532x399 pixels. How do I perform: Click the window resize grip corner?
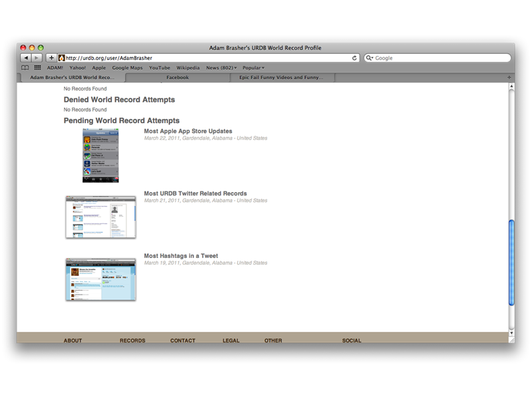[x=511, y=340]
